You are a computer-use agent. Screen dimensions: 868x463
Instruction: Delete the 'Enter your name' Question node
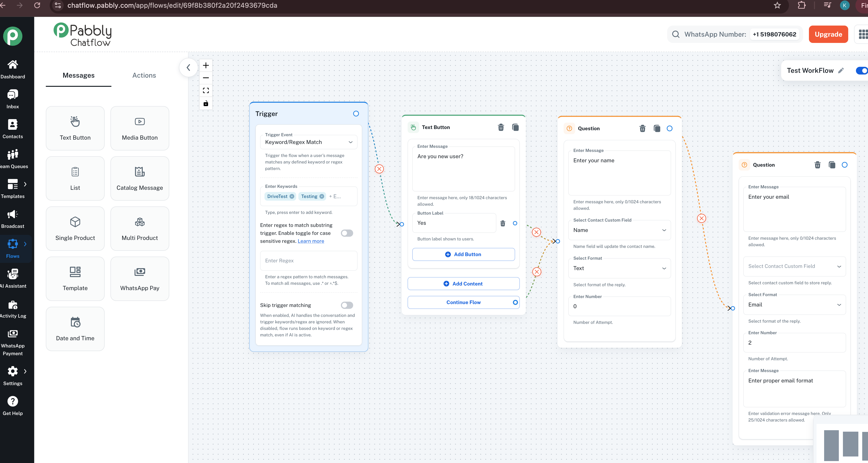643,128
